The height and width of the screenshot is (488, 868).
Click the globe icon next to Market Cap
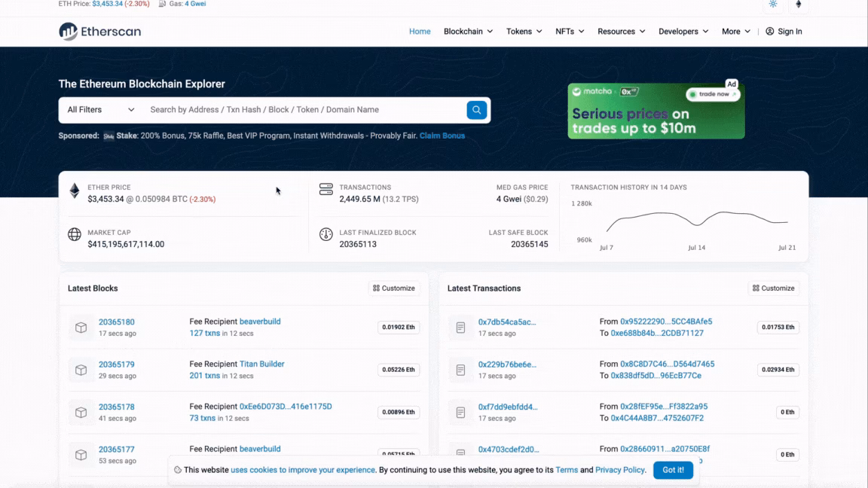click(x=74, y=234)
